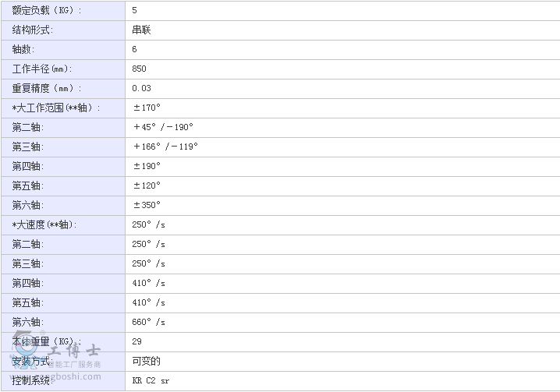Image resolution: width=560 pixels, height=392 pixels.
Task: Select the +45°/-190° second axis range
Action: (163, 127)
